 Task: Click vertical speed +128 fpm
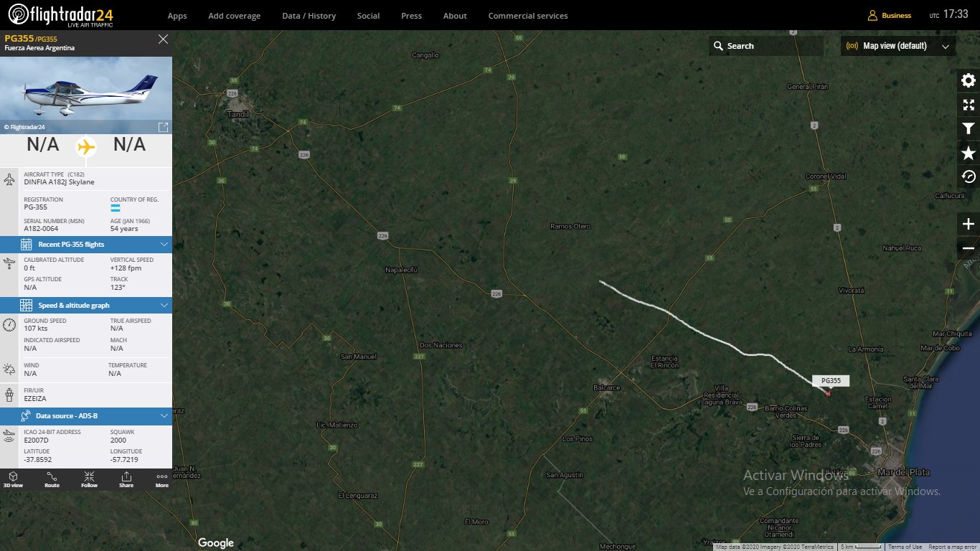coord(126,268)
